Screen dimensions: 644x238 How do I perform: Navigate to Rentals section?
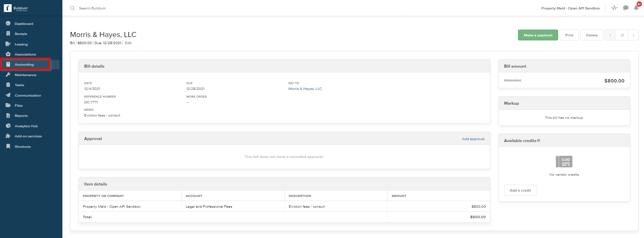pyautogui.click(x=21, y=34)
